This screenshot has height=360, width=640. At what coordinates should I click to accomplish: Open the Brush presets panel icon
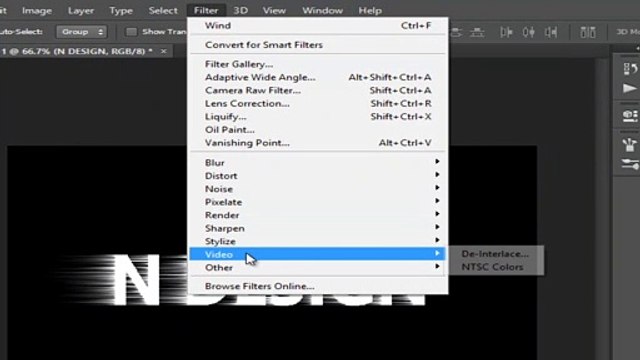(x=630, y=144)
